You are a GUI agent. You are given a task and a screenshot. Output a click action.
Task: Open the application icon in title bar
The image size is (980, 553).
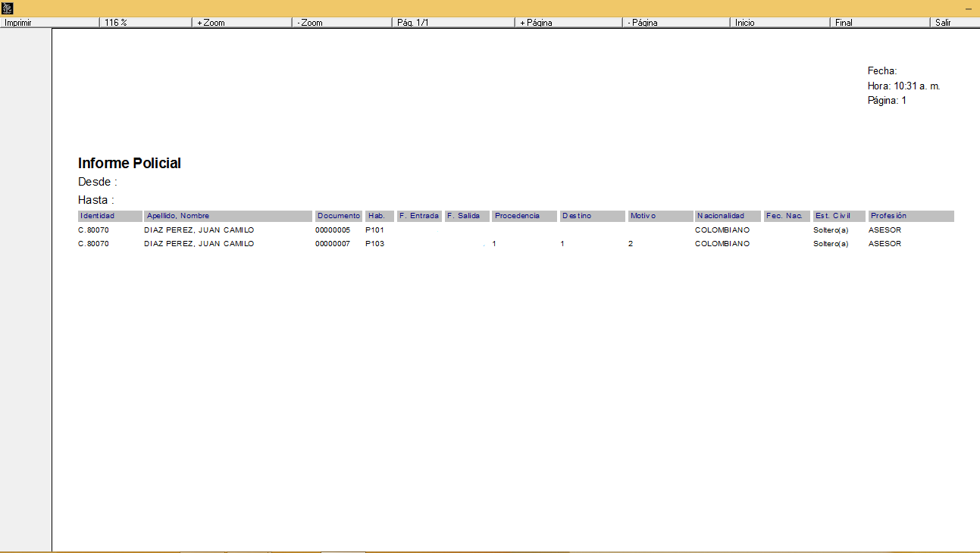(x=8, y=8)
